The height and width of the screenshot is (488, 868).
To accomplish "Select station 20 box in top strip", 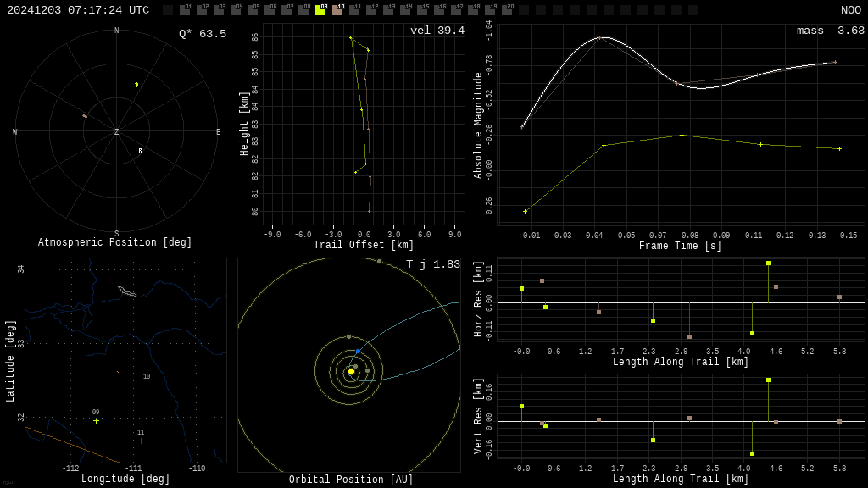I will (x=507, y=10).
